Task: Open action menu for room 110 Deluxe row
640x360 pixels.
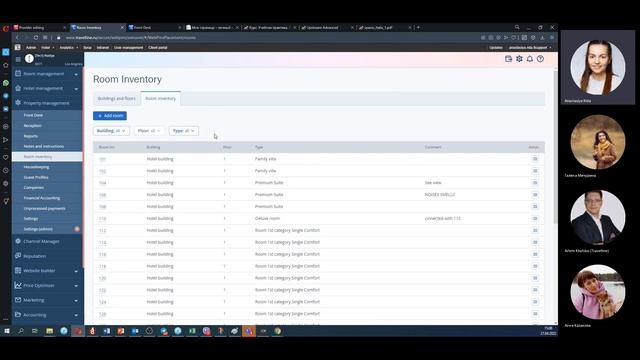Action: click(x=535, y=218)
